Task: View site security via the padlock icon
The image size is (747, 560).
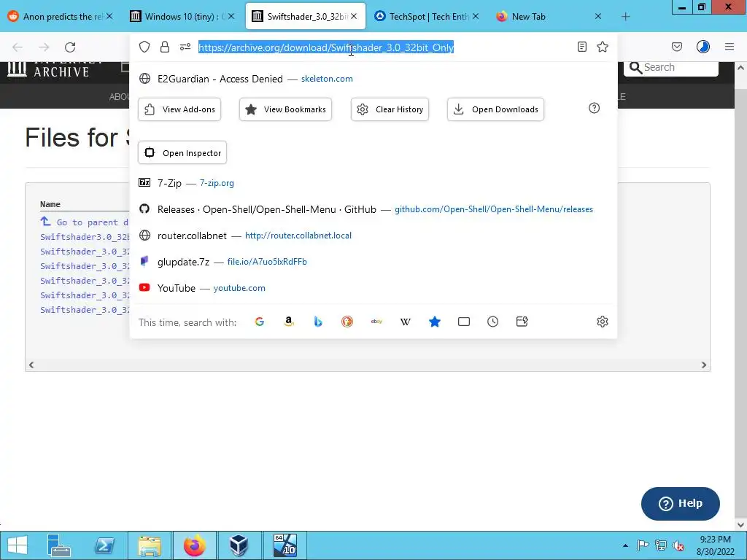Action: coord(165,47)
